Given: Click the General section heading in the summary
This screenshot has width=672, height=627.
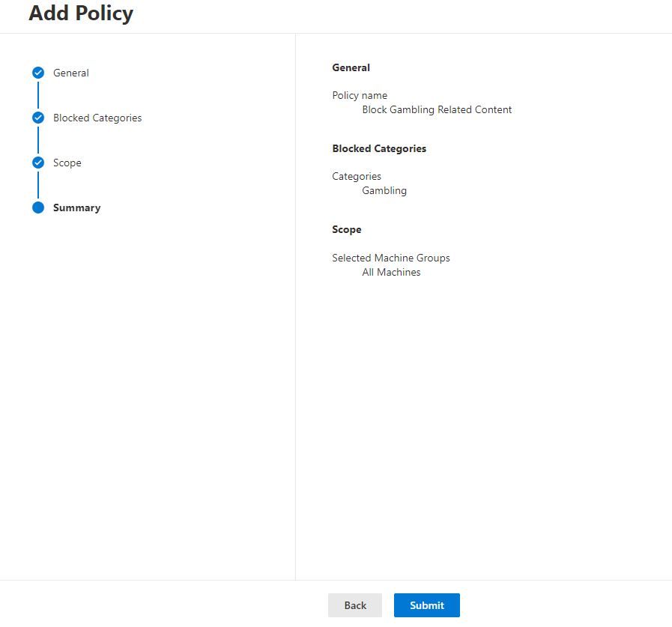Looking at the screenshot, I should (351, 67).
